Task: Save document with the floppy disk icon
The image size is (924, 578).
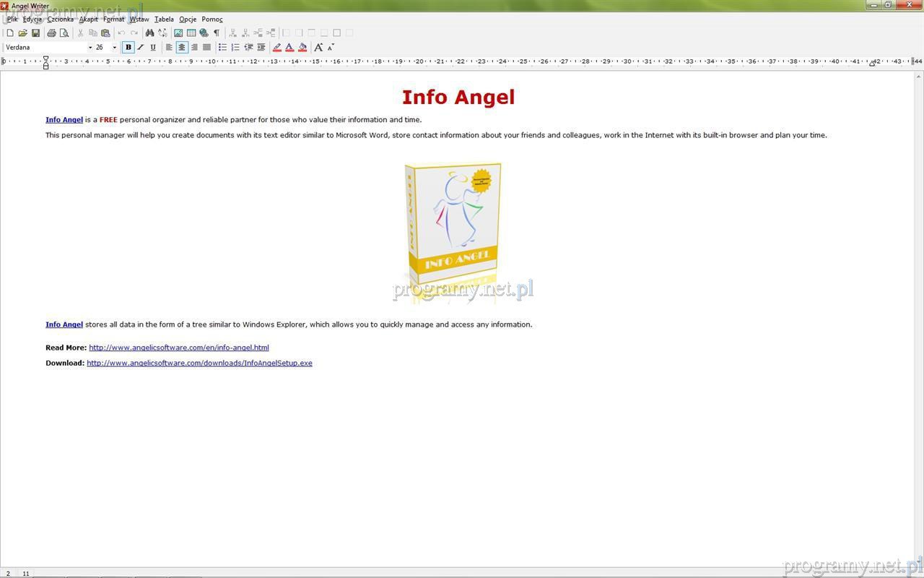Action: pos(35,33)
